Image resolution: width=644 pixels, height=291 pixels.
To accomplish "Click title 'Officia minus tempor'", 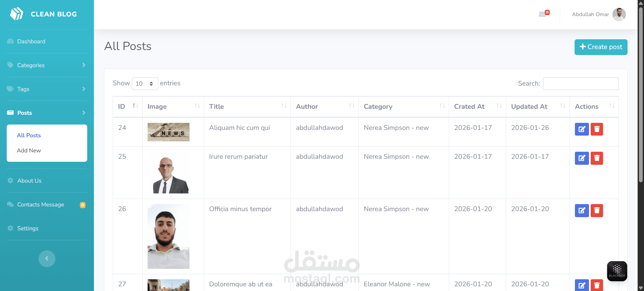I will (240, 209).
